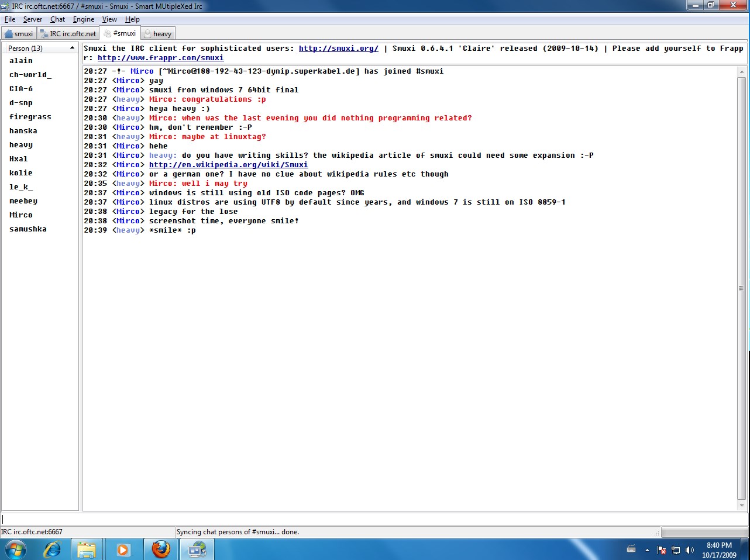Screen dimensions: 750x560
Task: Click the Person (13) column header
Action: (40, 48)
